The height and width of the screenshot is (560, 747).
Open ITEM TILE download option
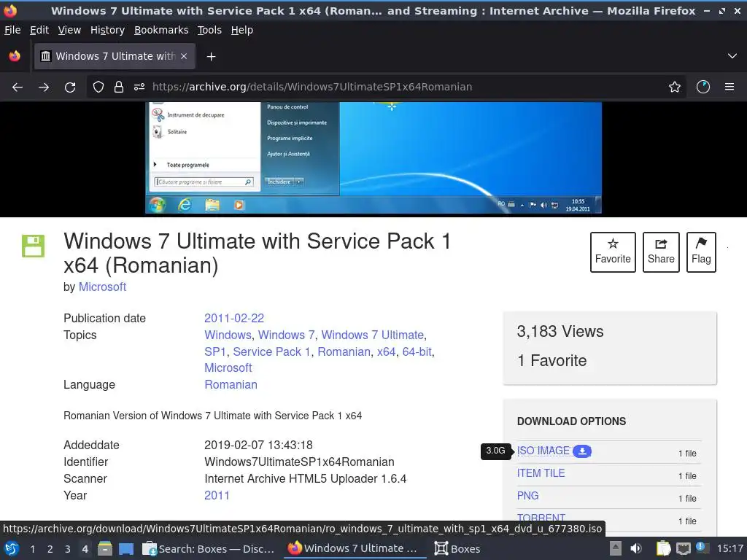[x=541, y=472]
